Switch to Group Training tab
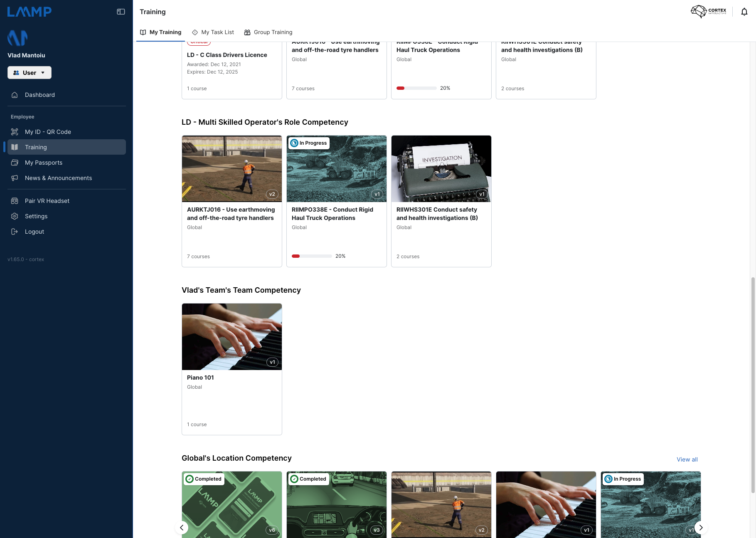This screenshot has height=538, width=756. pos(268,32)
